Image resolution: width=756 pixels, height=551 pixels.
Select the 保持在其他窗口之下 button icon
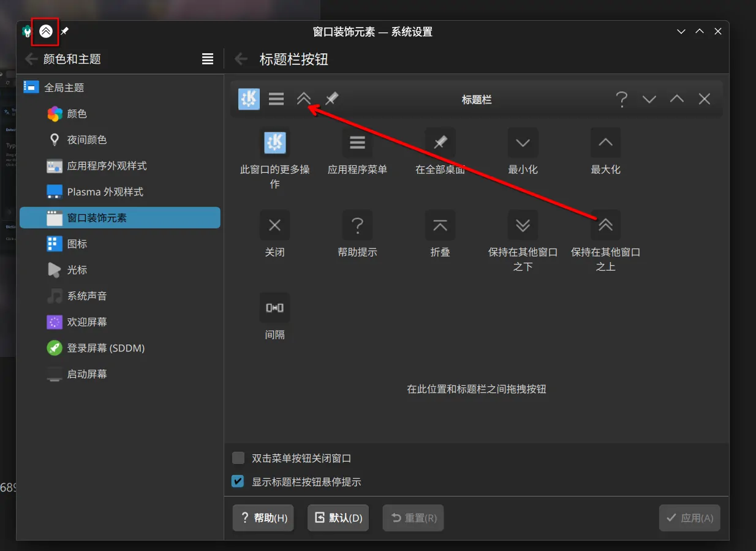click(523, 225)
